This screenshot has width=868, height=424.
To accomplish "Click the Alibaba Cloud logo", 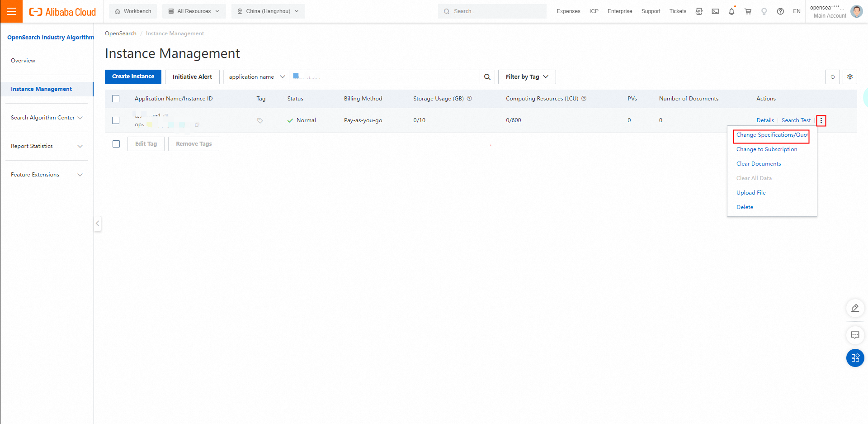I will click(62, 12).
